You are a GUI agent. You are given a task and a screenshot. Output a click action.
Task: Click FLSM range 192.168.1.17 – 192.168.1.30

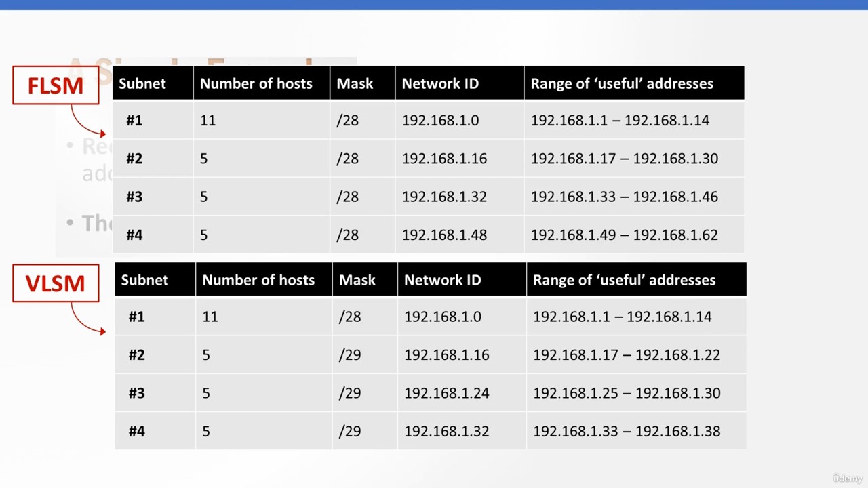pyautogui.click(x=624, y=159)
